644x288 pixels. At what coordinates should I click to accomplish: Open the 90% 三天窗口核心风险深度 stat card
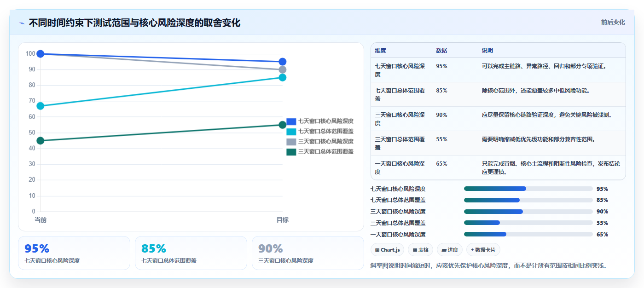pos(308,253)
